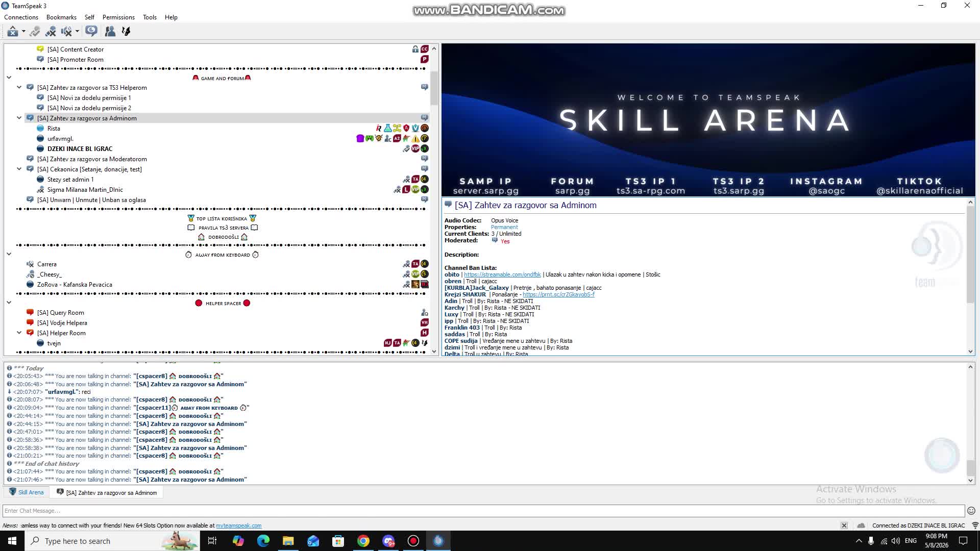The width and height of the screenshot is (980, 551).
Task: Collapse the Helper Room channel branch
Action: (19, 333)
